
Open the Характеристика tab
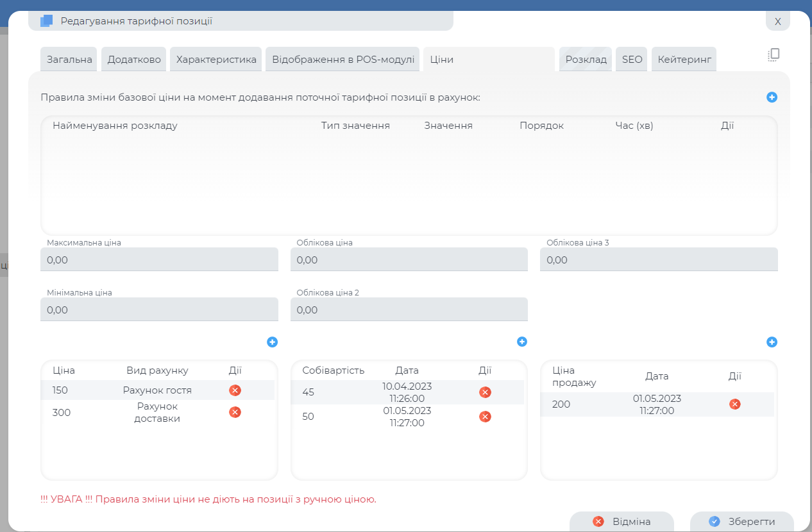point(216,60)
